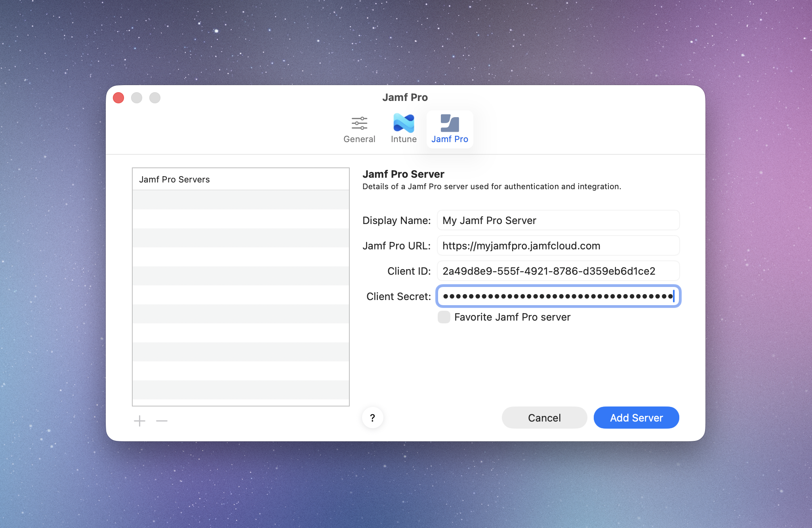Open the General preferences tab
The height and width of the screenshot is (528, 812).
(x=359, y=129)
